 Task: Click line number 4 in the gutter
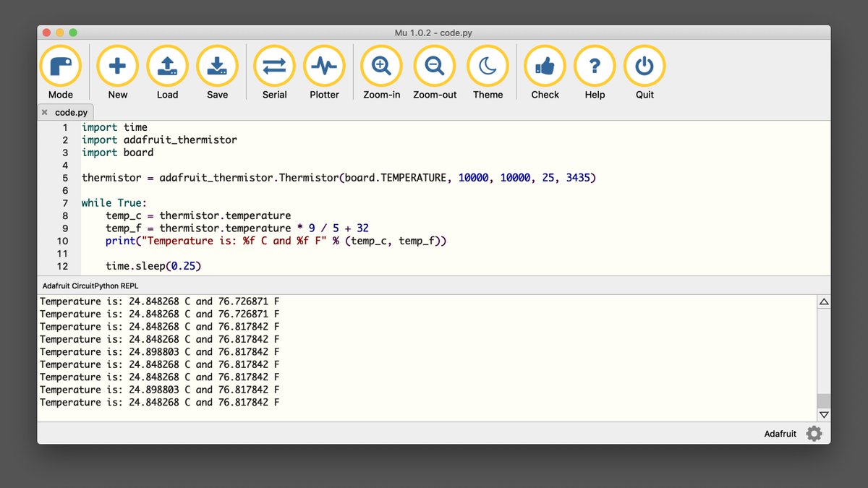tap(65, 165)
